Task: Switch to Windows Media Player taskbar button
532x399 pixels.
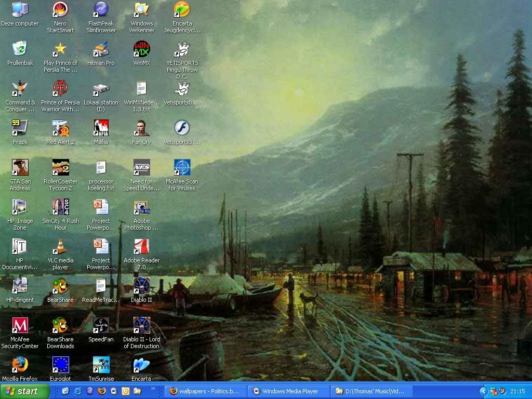Action: pos(289,391)
